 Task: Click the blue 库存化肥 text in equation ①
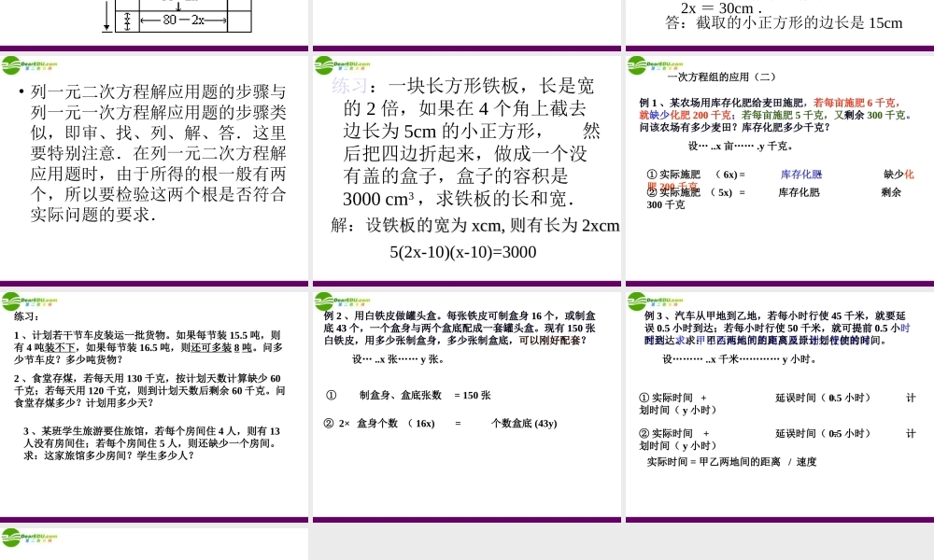point(801,175)
